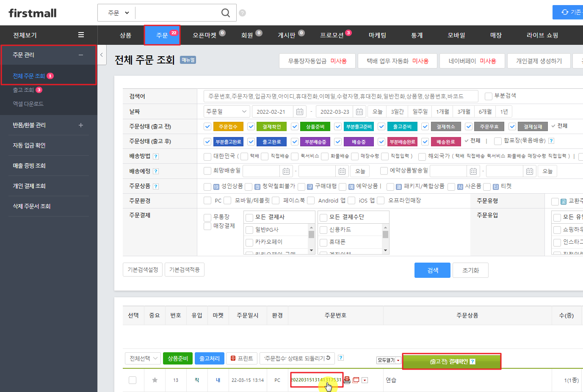Open calendar picker for end date 2022-03-23
This screenshot has width=583, height=392.
[359, 112]
